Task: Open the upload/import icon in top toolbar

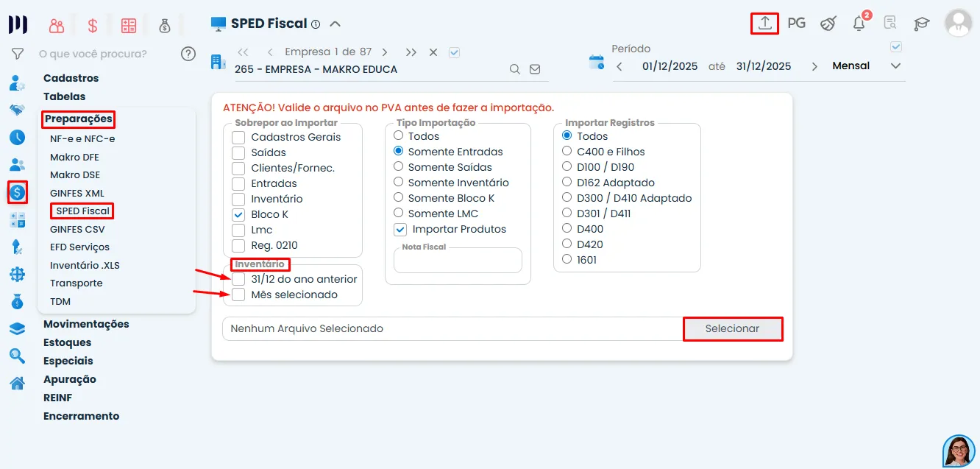Action: point(764,23)
